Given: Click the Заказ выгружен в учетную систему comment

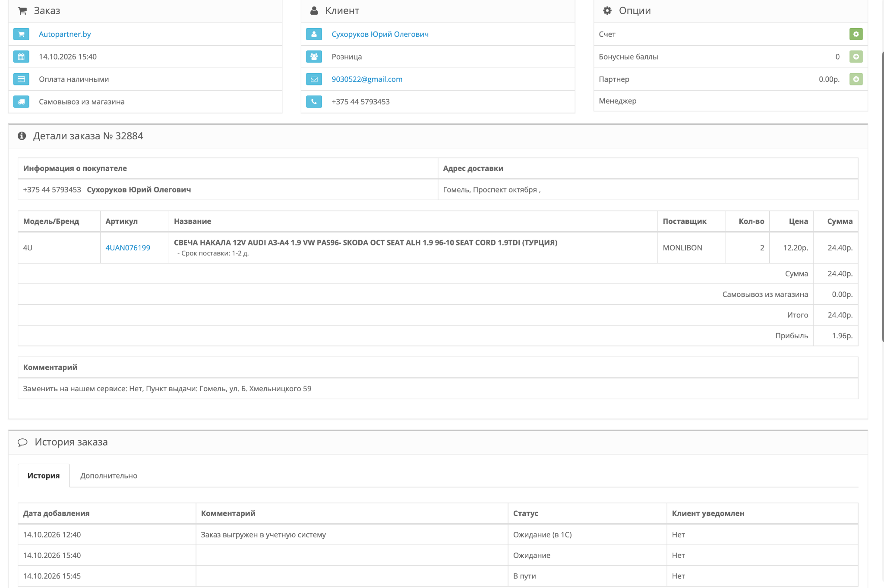Looking at the screenshot, I should click(263, 535).
